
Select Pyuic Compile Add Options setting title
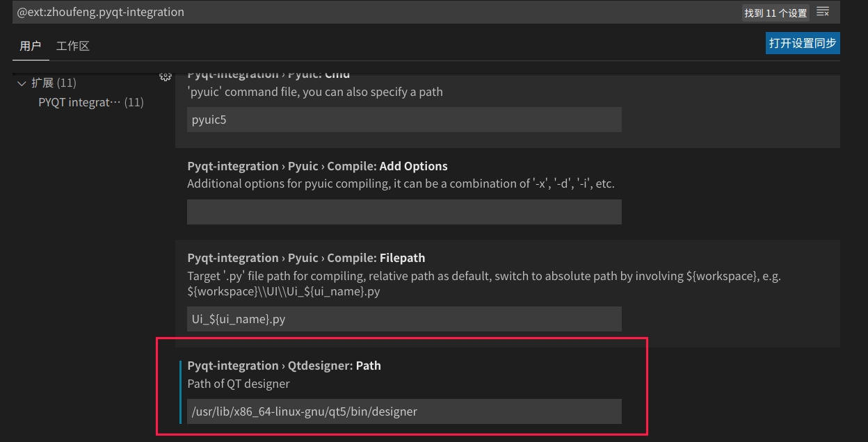[317, 166]
